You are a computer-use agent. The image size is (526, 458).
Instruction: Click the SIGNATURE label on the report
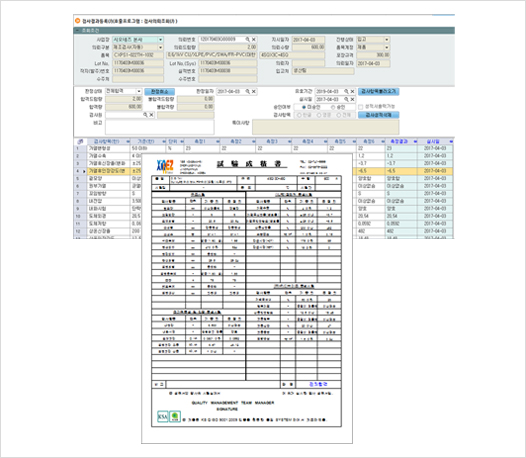(x=227, y=409)
